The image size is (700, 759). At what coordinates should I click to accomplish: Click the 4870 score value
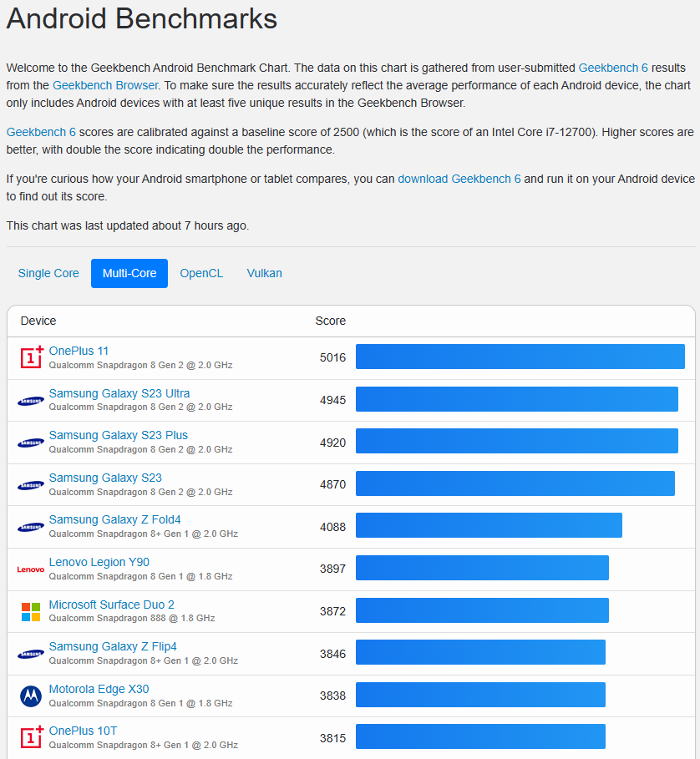coord(332,484)
